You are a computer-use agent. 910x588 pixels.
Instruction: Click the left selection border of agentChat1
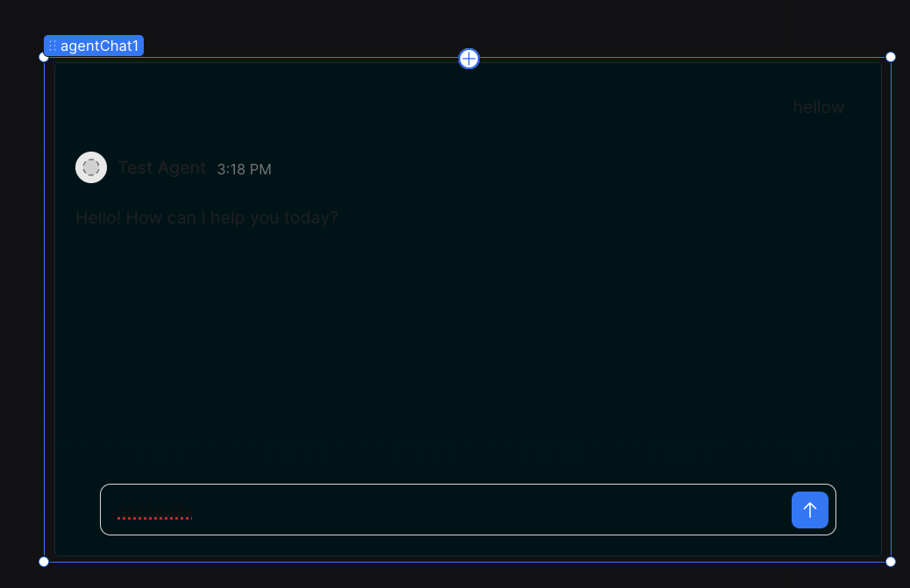click(44, 308)
